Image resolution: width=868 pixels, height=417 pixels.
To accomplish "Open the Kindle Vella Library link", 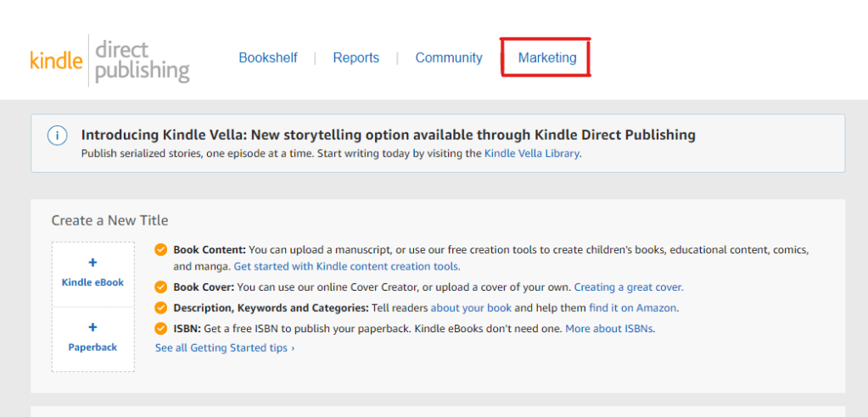I will pyautogui.click(x=532, y=153).
